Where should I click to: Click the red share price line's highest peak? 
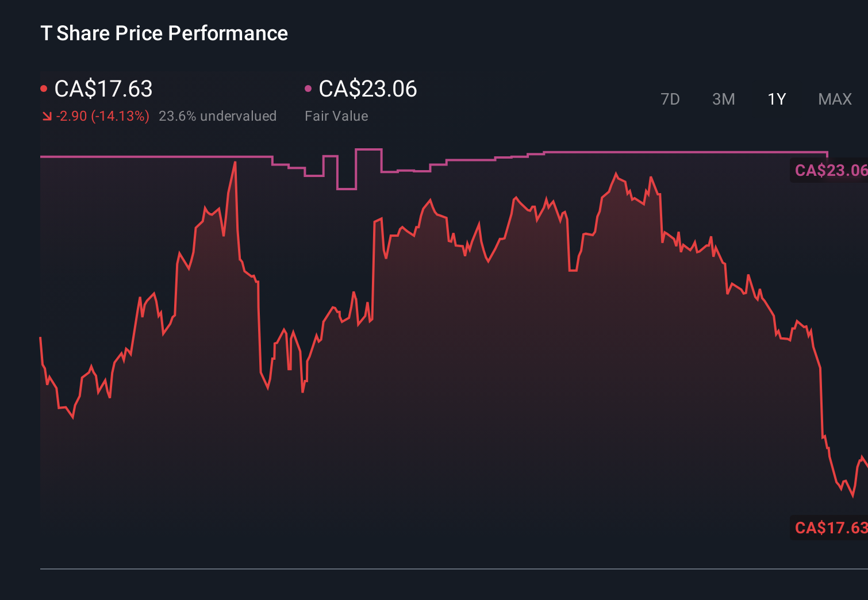pyautogui.click(x=235, y=164)
